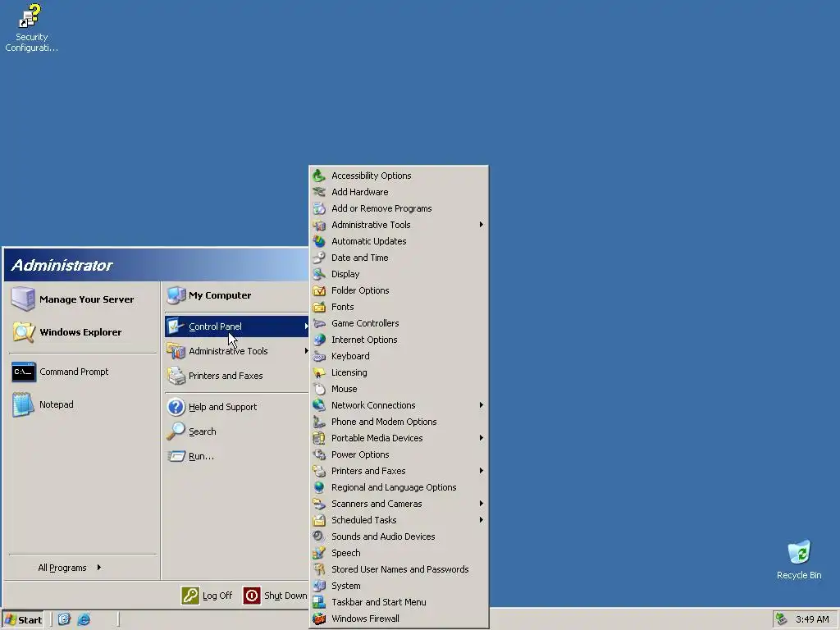Screen dimensions: 840x630
Task: Click the Shut Down button
Action: click(276, 596)
